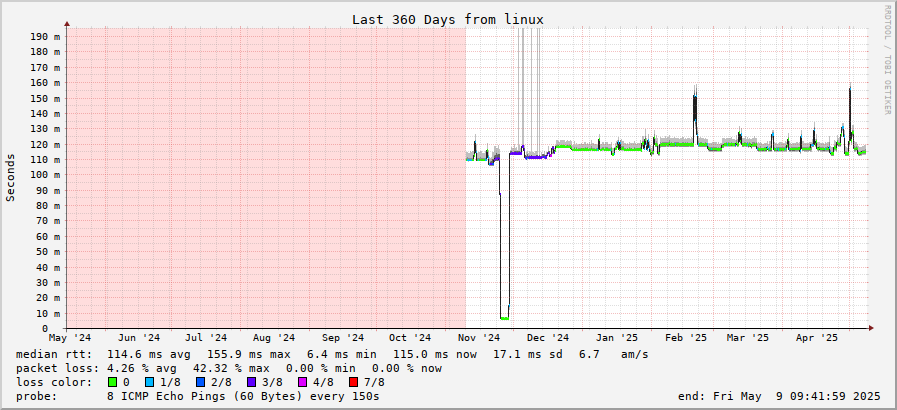Click the 'May '24' x-axis label

click(70, 338)
